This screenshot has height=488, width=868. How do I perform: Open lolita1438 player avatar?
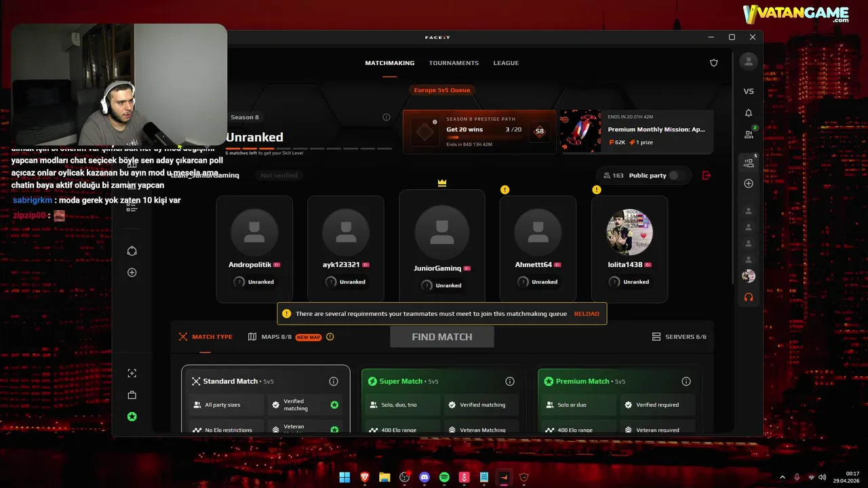click(629, 232)
